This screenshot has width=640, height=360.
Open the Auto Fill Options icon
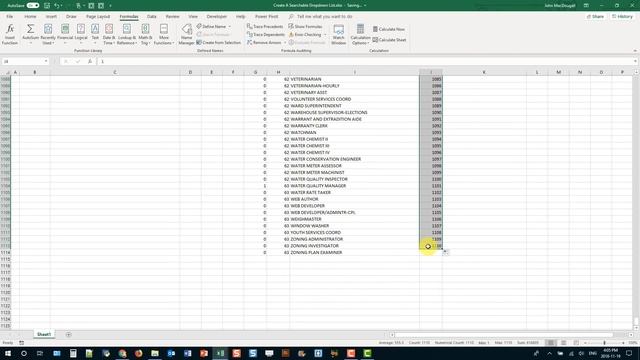click(445, 252)
